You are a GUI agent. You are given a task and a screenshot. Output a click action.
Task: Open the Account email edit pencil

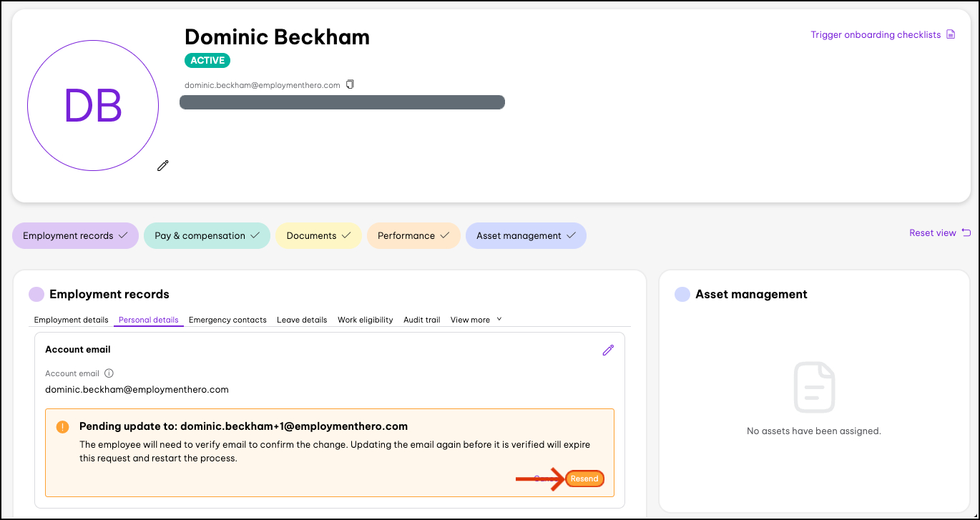[608, 350]
